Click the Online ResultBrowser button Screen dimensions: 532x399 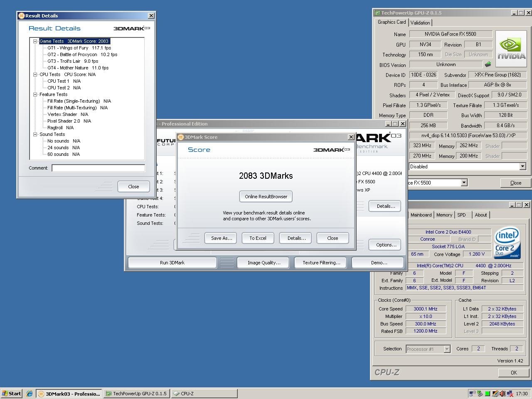coord(266,197)
